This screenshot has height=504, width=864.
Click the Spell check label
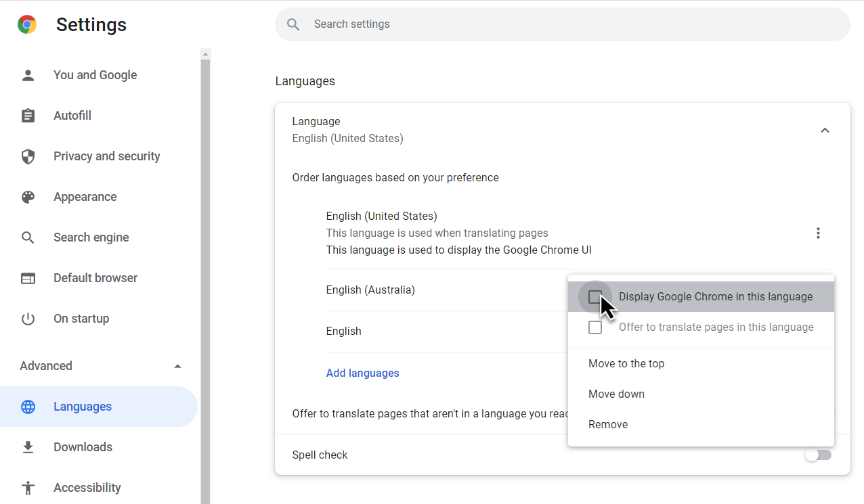coord(320,455)
